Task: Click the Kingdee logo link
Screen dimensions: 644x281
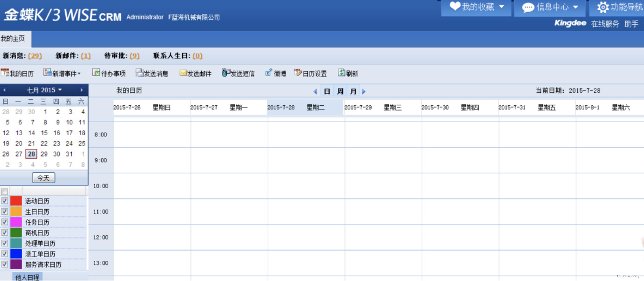Action: [570, 23]
